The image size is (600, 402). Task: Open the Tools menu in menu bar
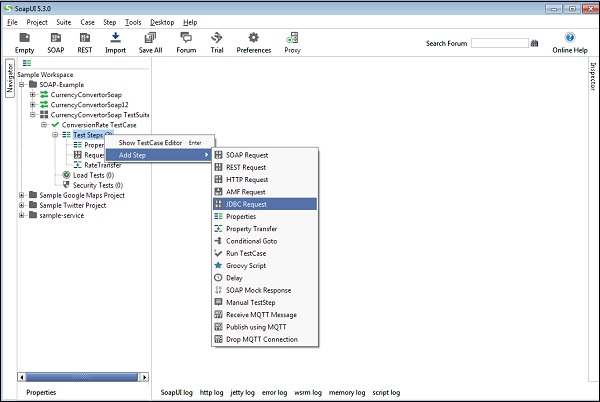132,22
